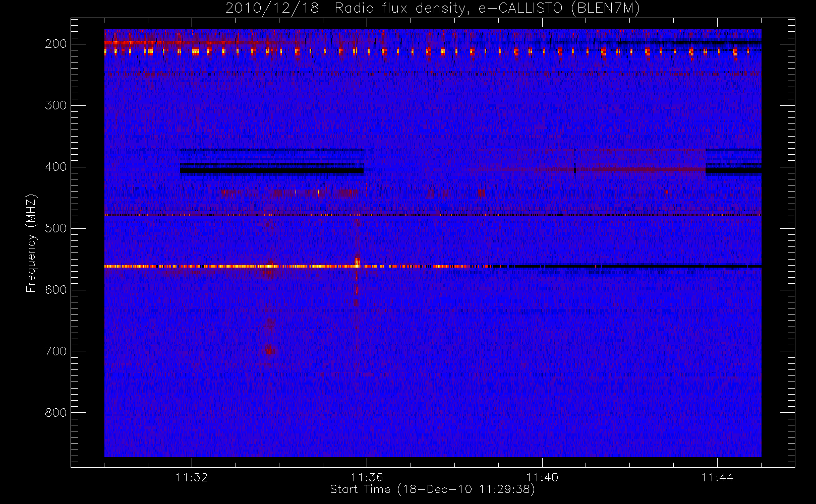Select the 800 frequency axis label

point(56,413)
